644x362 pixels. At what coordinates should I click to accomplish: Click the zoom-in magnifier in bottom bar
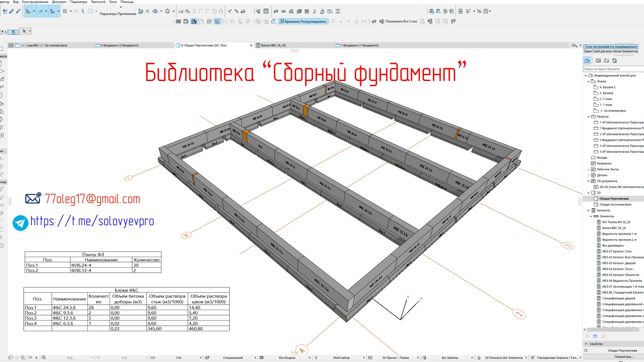[x=23, y=357]
